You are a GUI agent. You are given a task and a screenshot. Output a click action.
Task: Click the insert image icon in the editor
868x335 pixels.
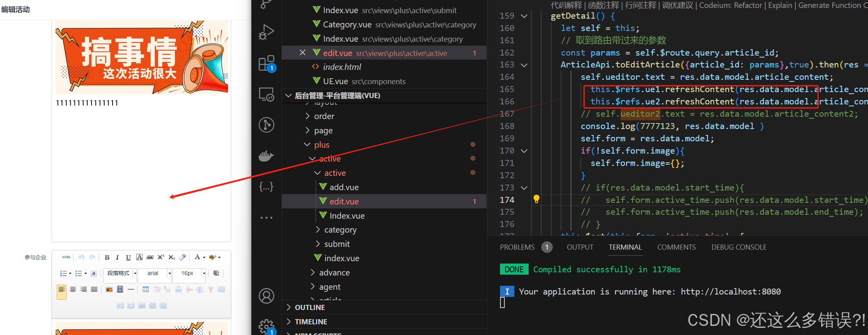[x=109, y=290]
